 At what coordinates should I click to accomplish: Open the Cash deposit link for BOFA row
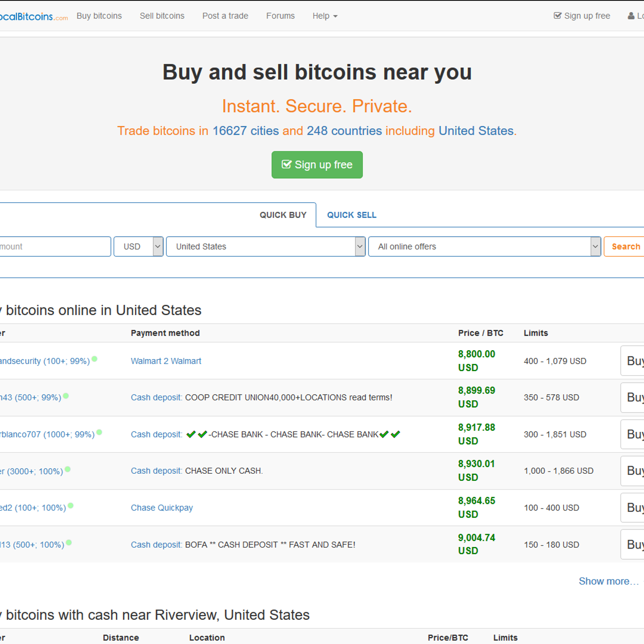[x=157, y=545]
